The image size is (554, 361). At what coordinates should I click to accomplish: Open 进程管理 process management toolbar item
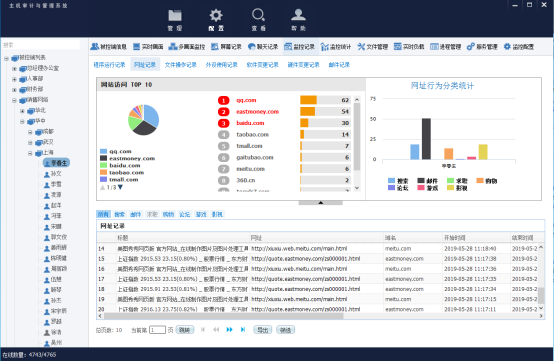coord(445,47)
